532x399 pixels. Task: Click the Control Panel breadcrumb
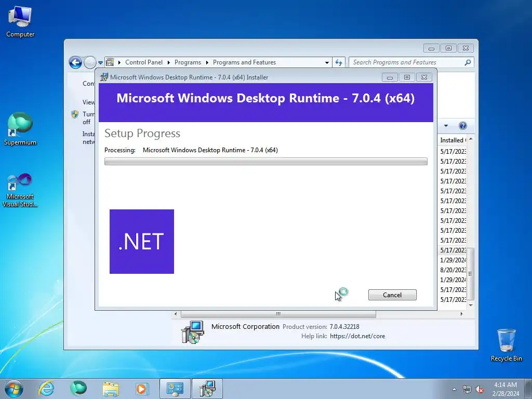point(144,62)
